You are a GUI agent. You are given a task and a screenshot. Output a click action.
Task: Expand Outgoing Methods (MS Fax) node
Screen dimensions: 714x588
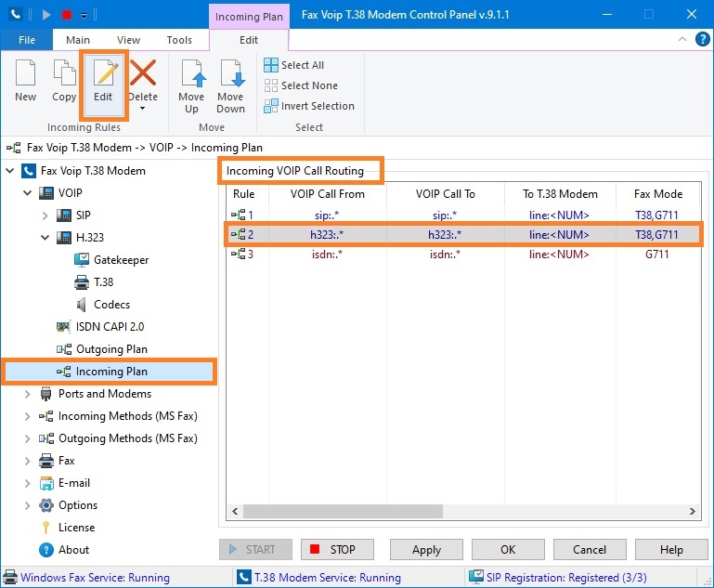(27, 438)
